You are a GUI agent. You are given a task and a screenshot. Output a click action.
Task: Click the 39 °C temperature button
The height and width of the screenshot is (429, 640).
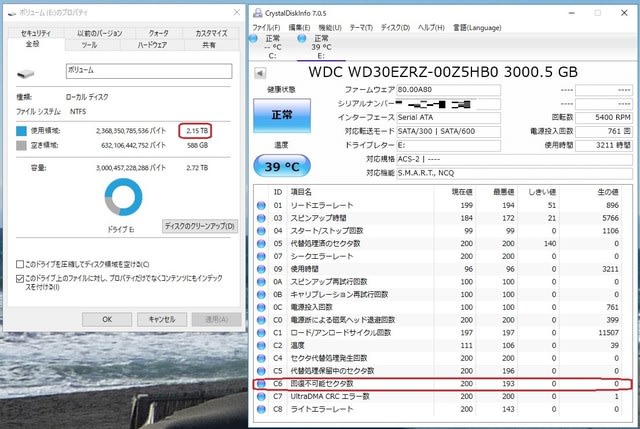pyautogui.click(x=282, y=166)
